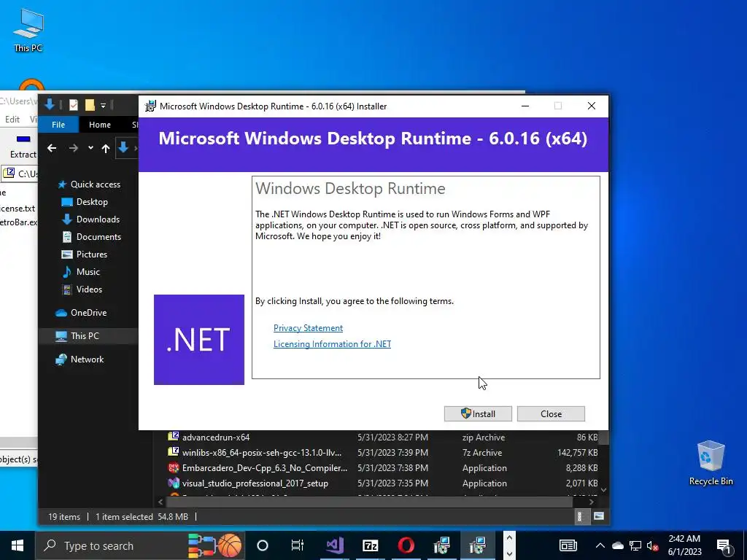Open Windows Start menu
Viewport: 747px width, 560px height.
18,545
